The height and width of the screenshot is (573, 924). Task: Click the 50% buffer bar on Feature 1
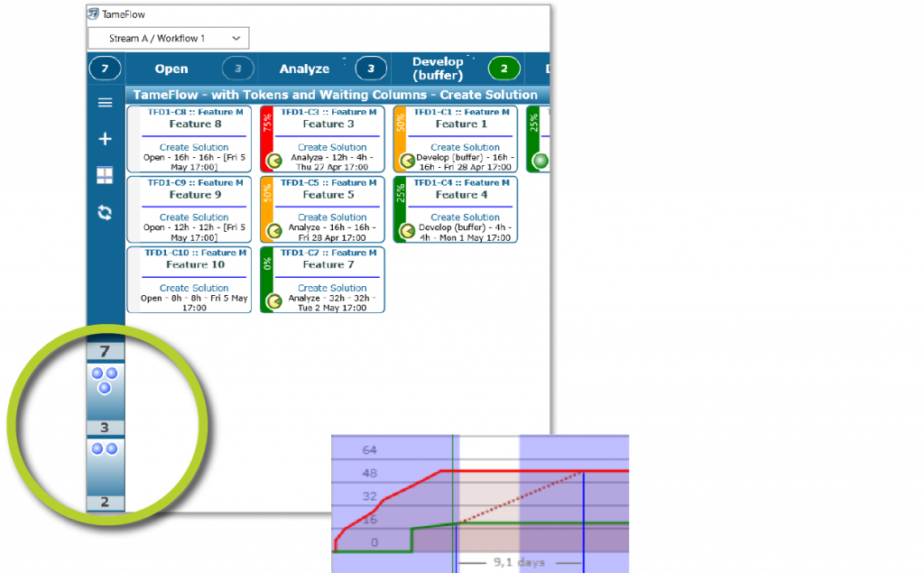click(400, 139)
